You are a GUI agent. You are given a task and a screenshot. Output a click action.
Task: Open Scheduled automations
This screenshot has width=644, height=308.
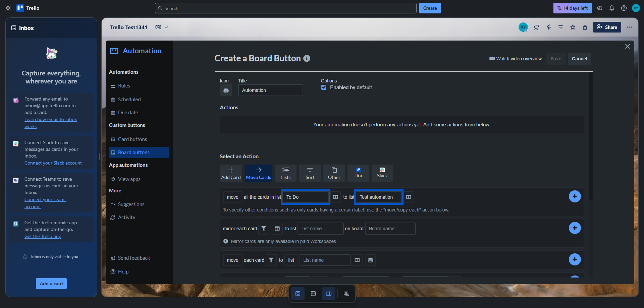(139, 100)
